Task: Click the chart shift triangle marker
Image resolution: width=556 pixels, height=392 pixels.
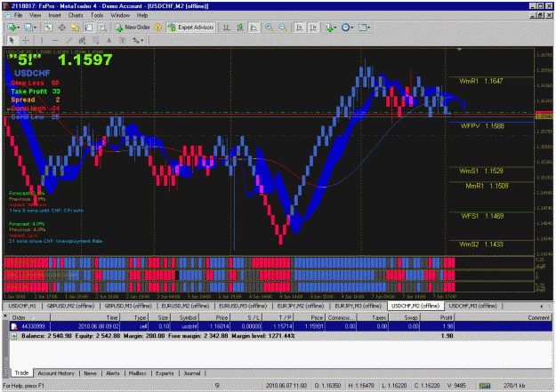Action: [x=460, y=50]
